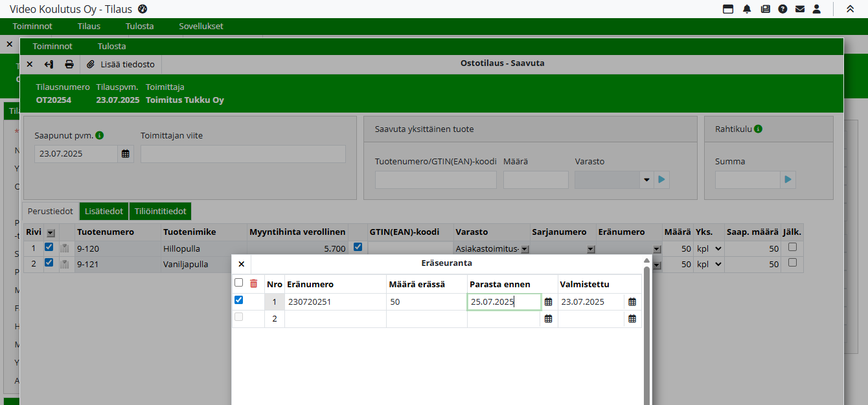Click the notifications bell icon
The image size is (868, 405).
point(747,9)
